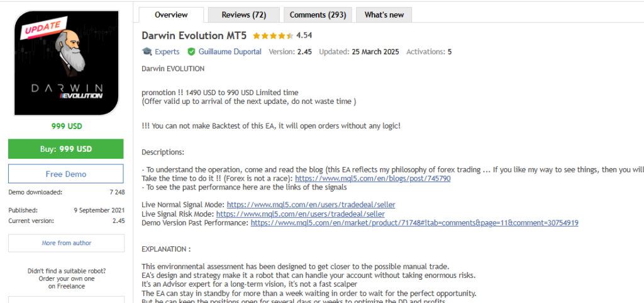Click the Darwin Evolution product logo
The width and height of the screenshot is (644, 303).
click(x=67, y=63)
